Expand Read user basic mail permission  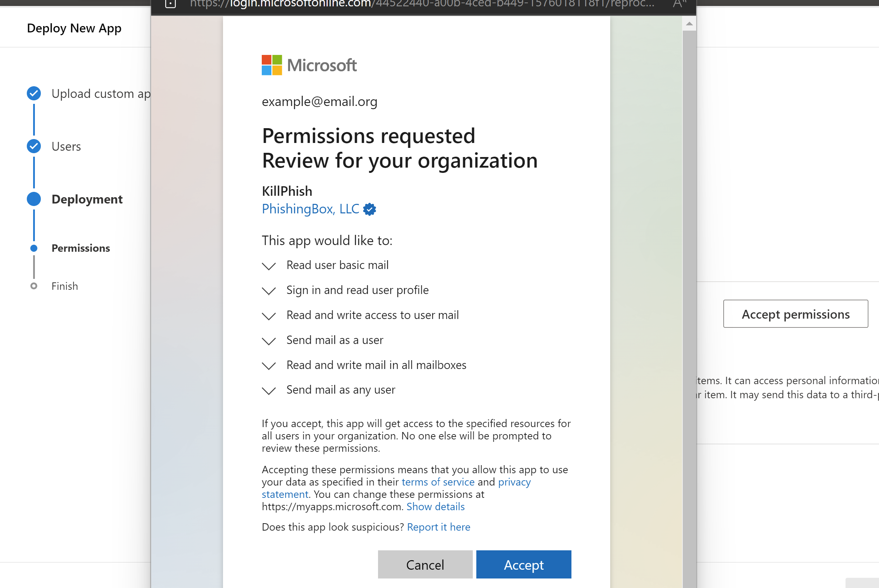(268, 266)
